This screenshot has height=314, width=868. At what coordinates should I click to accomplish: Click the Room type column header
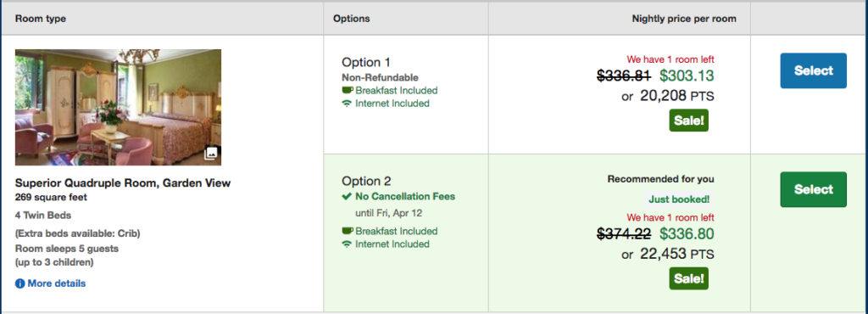pos(41,19)
